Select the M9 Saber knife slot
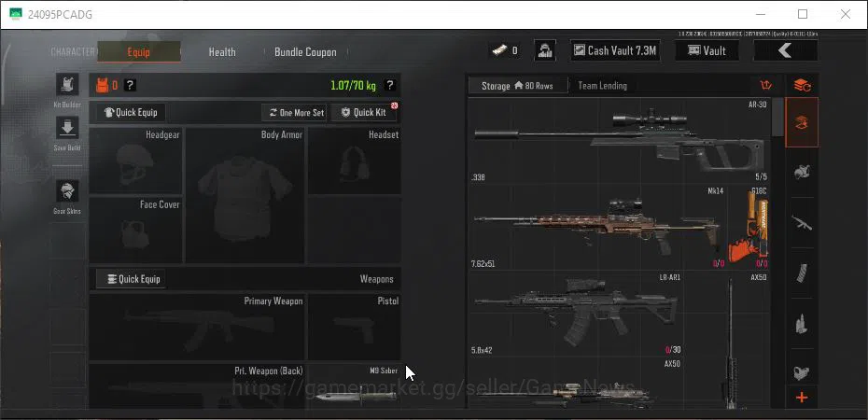868x420 pixels. point(355,386)
